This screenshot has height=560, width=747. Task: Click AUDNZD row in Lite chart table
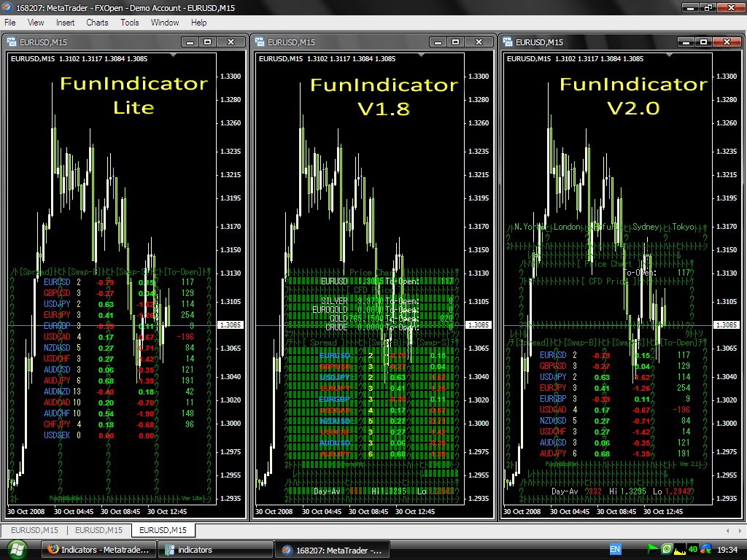119,392
